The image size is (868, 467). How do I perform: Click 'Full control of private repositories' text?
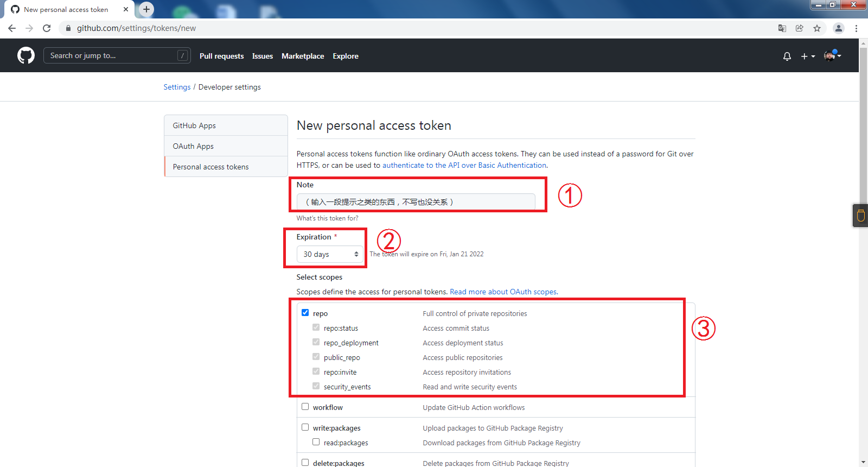(x=475, y=313)
